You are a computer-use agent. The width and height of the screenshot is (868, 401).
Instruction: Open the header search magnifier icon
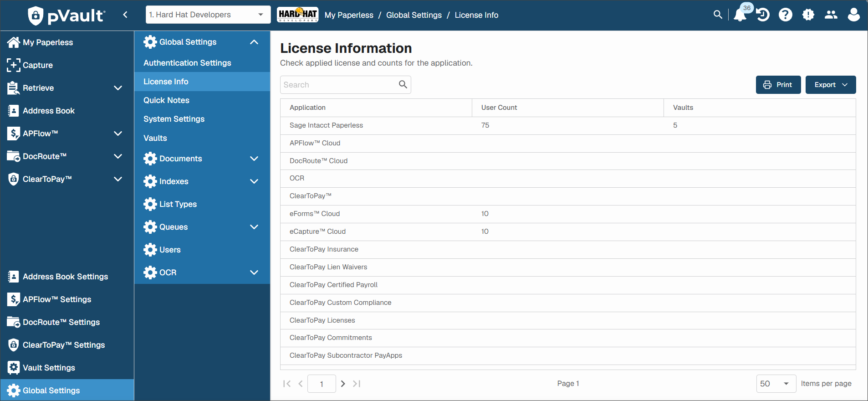pos(718,15)
